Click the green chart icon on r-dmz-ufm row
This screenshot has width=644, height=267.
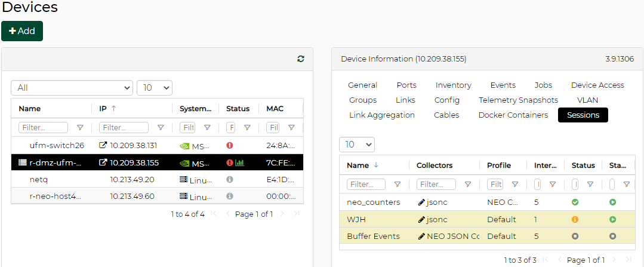pyautogui.click(x=240, y=162)
